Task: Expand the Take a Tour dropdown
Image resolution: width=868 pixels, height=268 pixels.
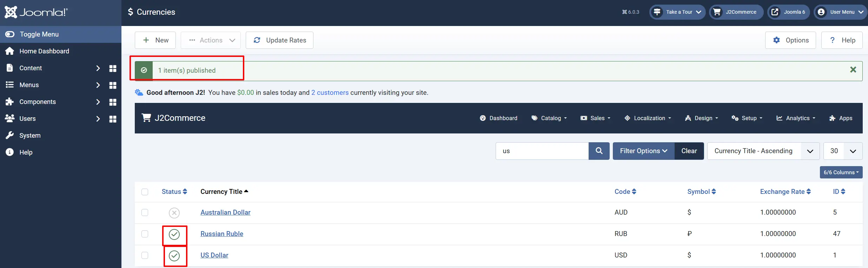Action: point(677,12)
